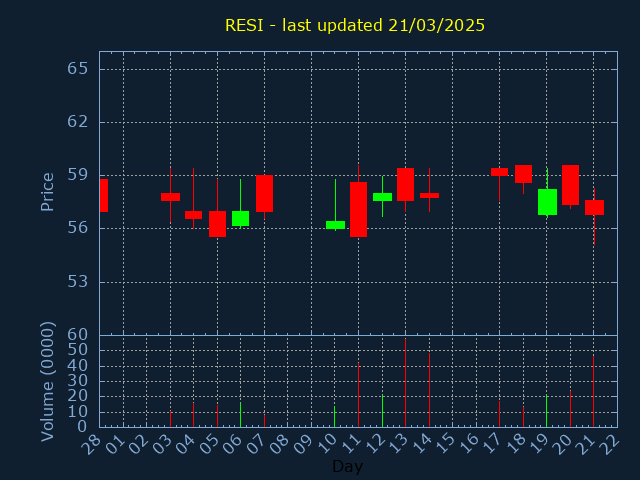
Task: Click the red volume bar for day 18
Action: click(x=523, y=417)
